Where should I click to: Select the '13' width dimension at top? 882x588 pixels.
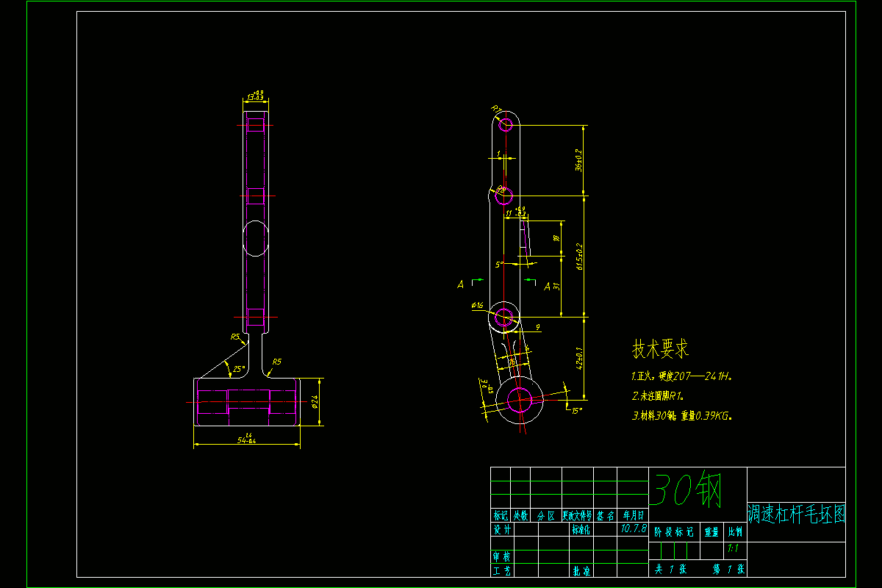pyautogui.click(x=256, y=96)
